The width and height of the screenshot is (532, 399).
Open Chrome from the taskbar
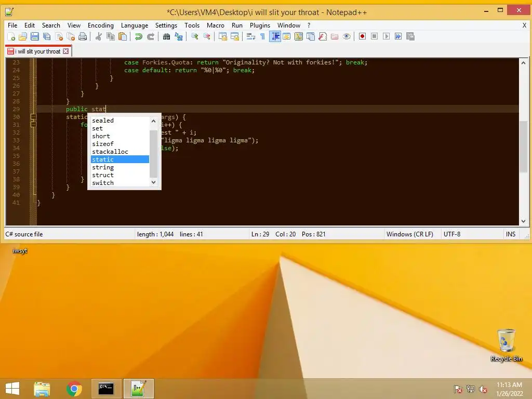pos(74,389)
